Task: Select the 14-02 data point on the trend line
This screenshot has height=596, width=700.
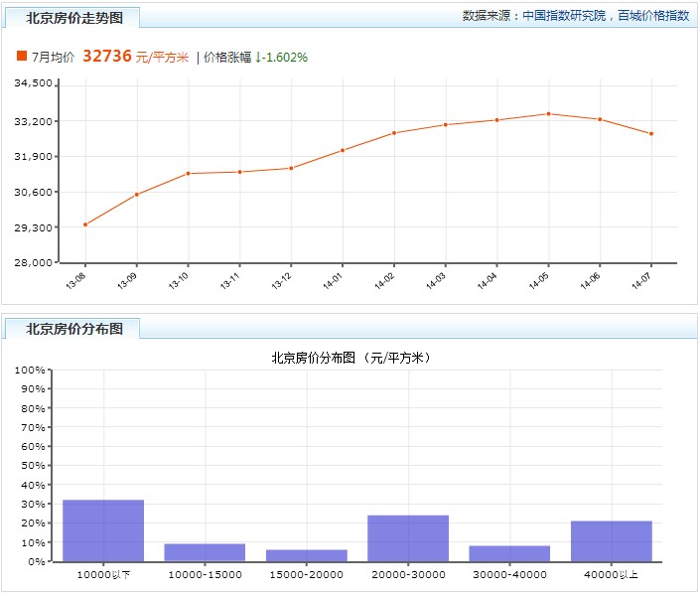Action: point(394,133)
